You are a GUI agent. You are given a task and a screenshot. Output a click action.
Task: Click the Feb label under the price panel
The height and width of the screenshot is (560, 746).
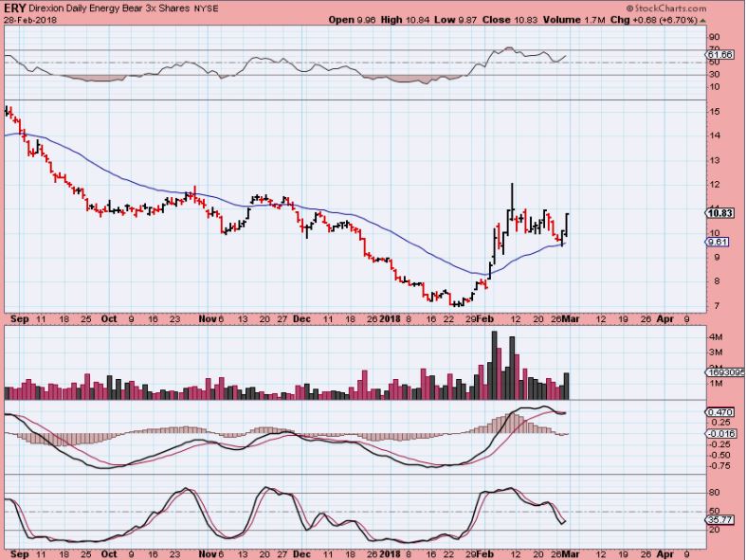[x=484, y=319]
